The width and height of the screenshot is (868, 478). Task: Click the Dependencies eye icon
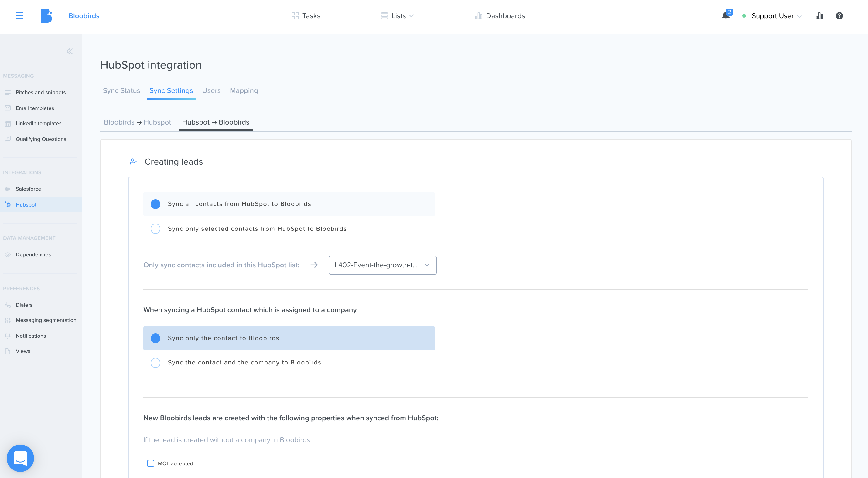click(7, 255)
